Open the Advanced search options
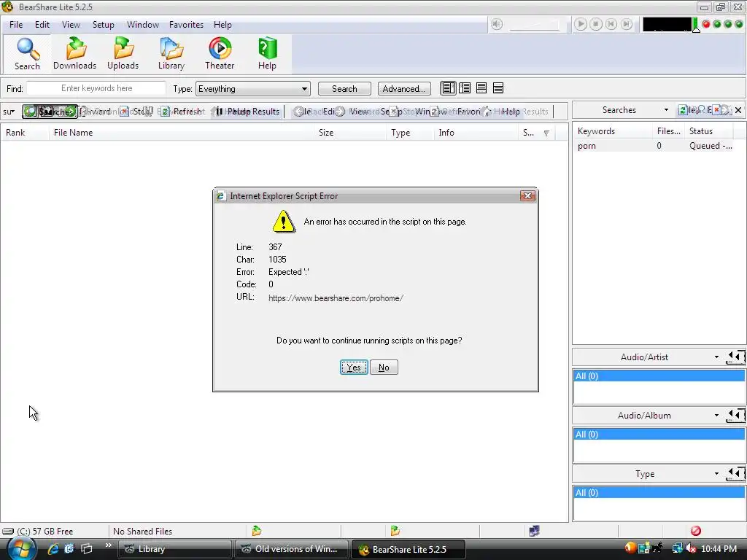The image size is (747, 560). coord(404,88)
